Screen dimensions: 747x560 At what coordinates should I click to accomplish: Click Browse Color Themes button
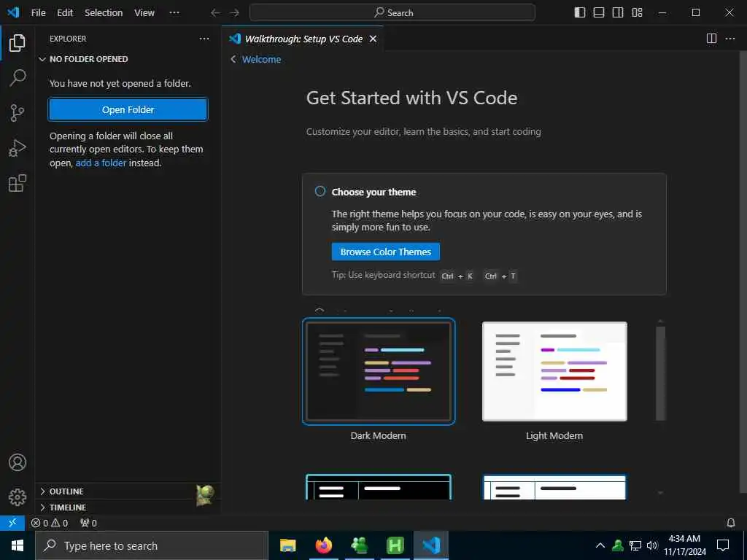(x=385, y=252)
